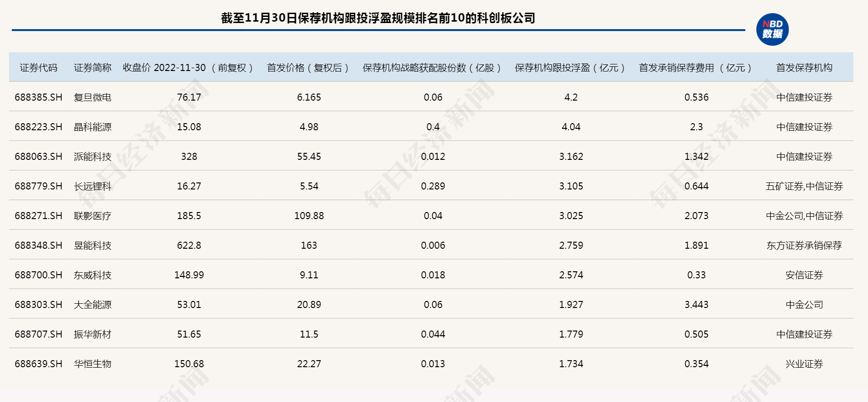The image size is (868, 402).
Task: Click closing price 622.8
Action: click(x=189, y=245)
